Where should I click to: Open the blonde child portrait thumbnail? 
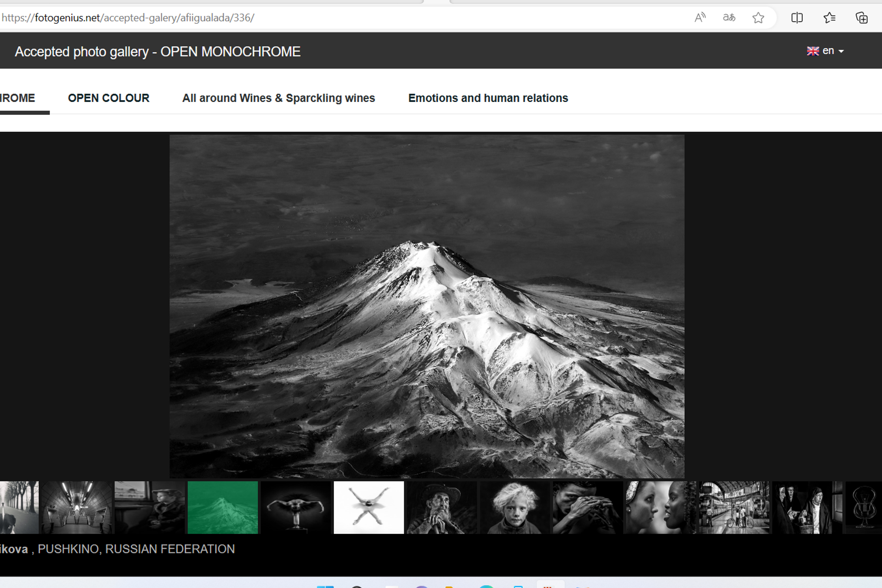514,507
